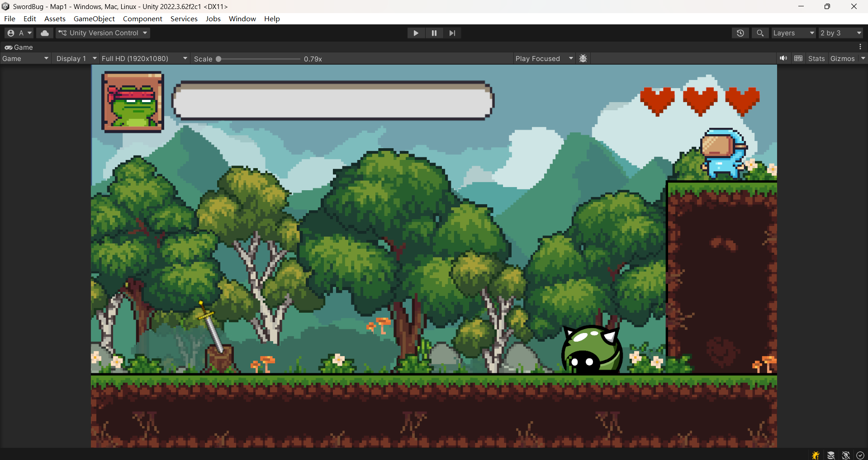Expand the Full HD (1920x1080) resolution dropdown
The image size is (868, 460).
[144, 59]
